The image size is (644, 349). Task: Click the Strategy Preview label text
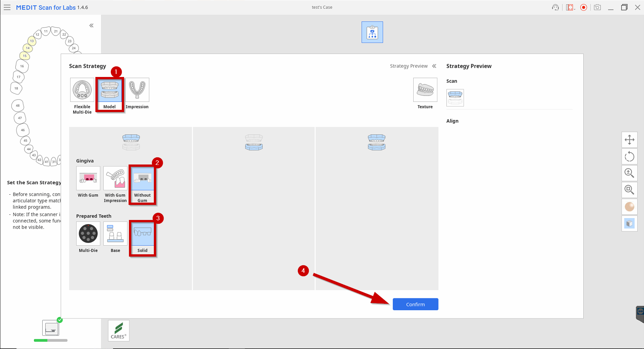click(x=409, y=66)
